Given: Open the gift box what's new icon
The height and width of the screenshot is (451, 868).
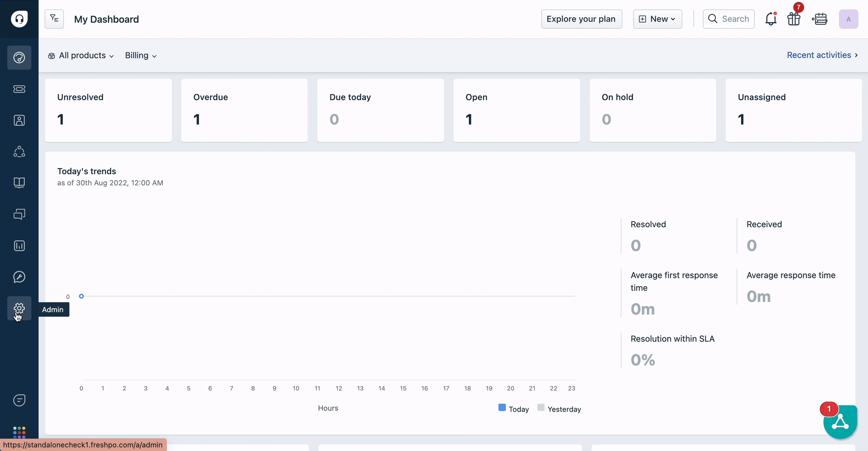Looking at the screenshot, I should (x=794, y=19).
